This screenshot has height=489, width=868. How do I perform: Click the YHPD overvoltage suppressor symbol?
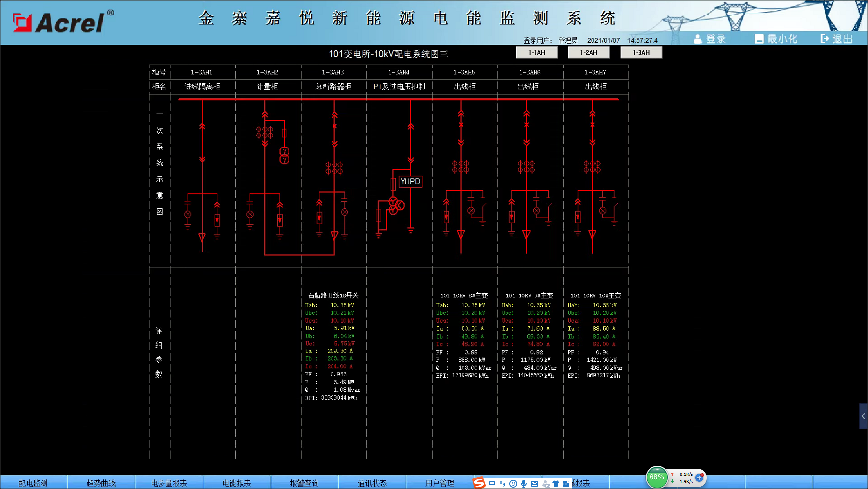pos(410,181)
